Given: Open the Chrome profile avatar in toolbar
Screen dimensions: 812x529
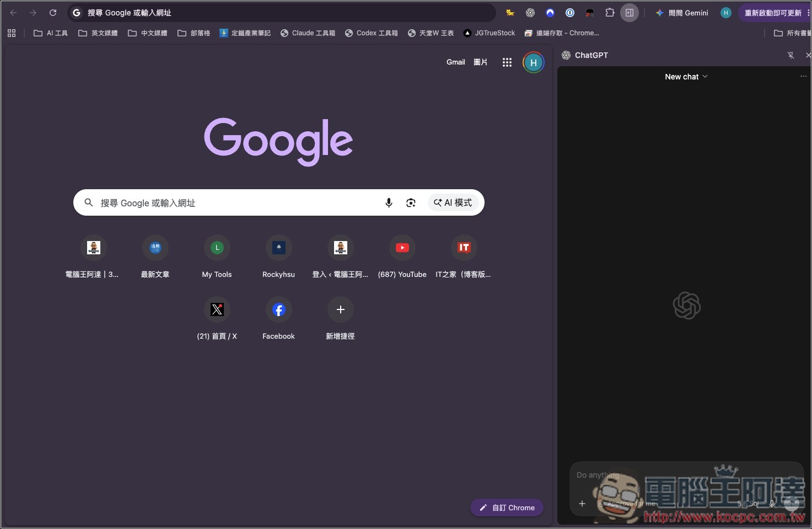Looking at the screenshot, I should coord(726,13).
